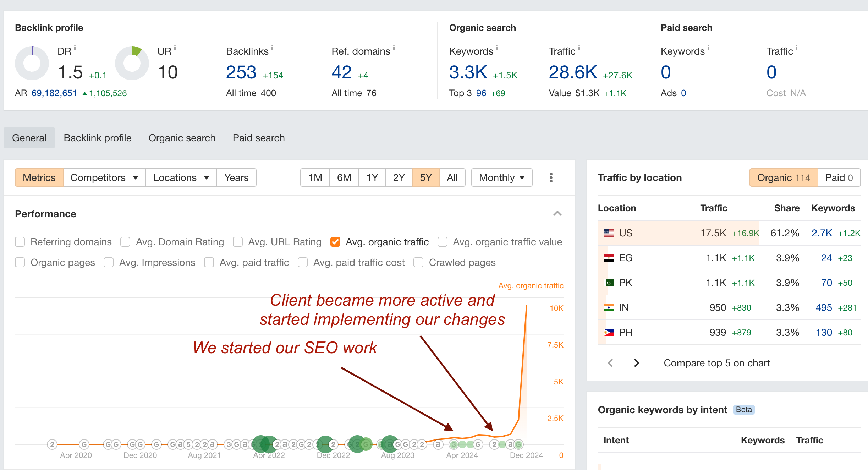868x470 pixels.
Task: Uncheck Avg. organic traffic checkbox
Action: [x=335, y=242]
